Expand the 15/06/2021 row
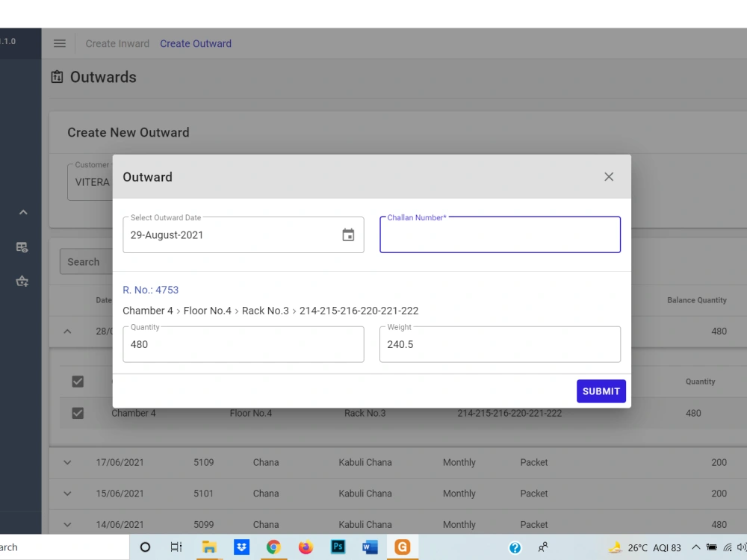The height and width of the screenshot is (560, 747). (x=67, y=494)
